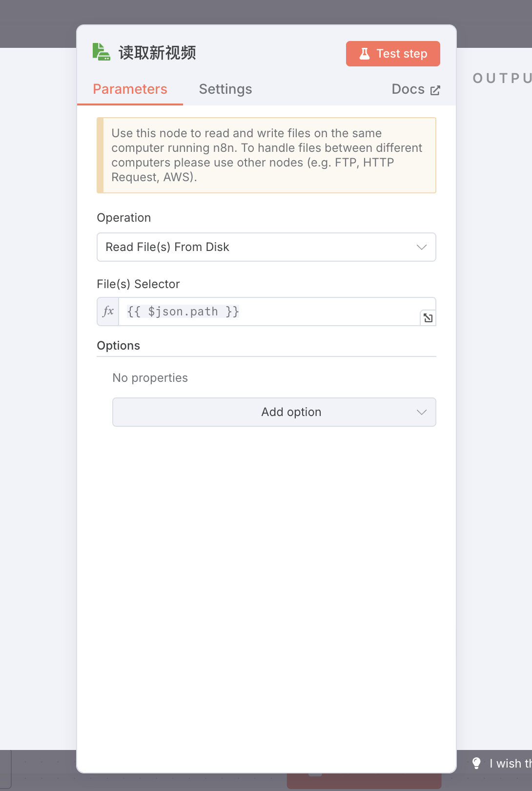Open the expanded expression editor icon
Image resolution: width=532 pixels, height=791 pixels.
(x=428, y=318)
